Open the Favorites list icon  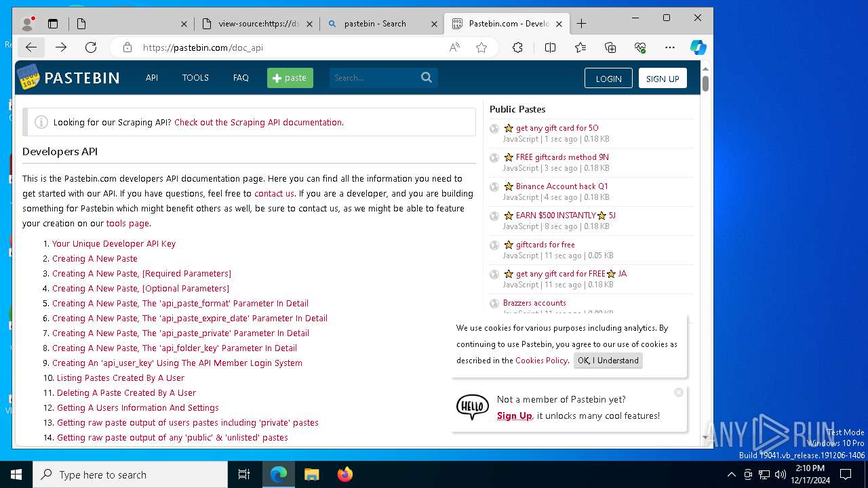pos(580,47)
